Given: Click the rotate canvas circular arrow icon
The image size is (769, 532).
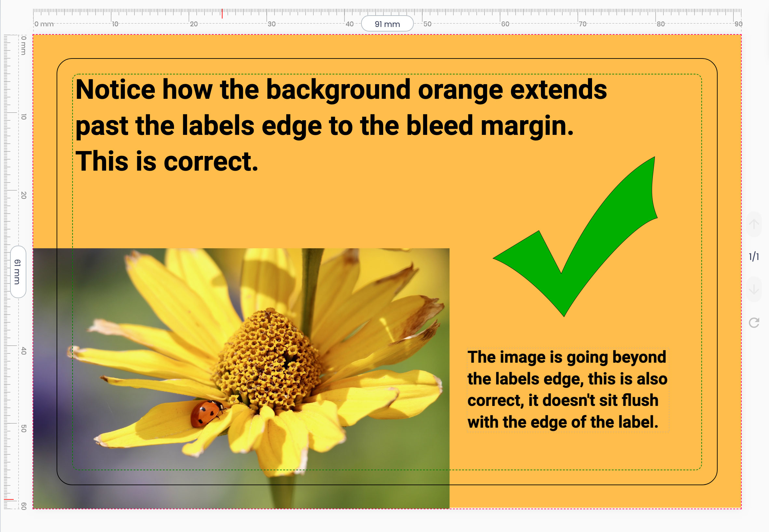Looking at the screenshot, I should (x=754, y=322).
